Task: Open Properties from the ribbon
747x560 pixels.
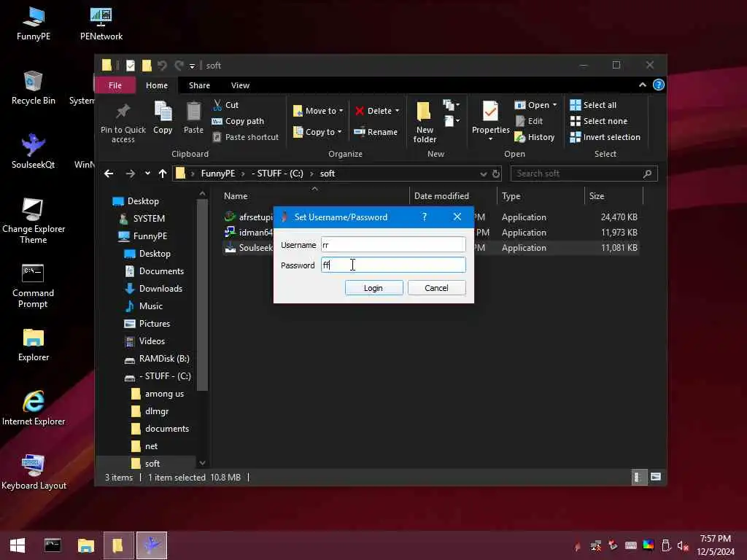Action: [490, 122]
